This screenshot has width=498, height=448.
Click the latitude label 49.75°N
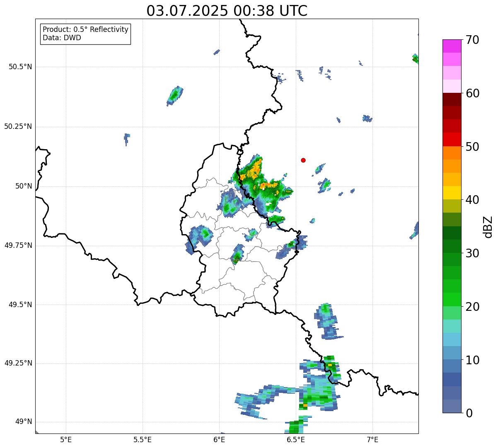(x=18, y=245)
